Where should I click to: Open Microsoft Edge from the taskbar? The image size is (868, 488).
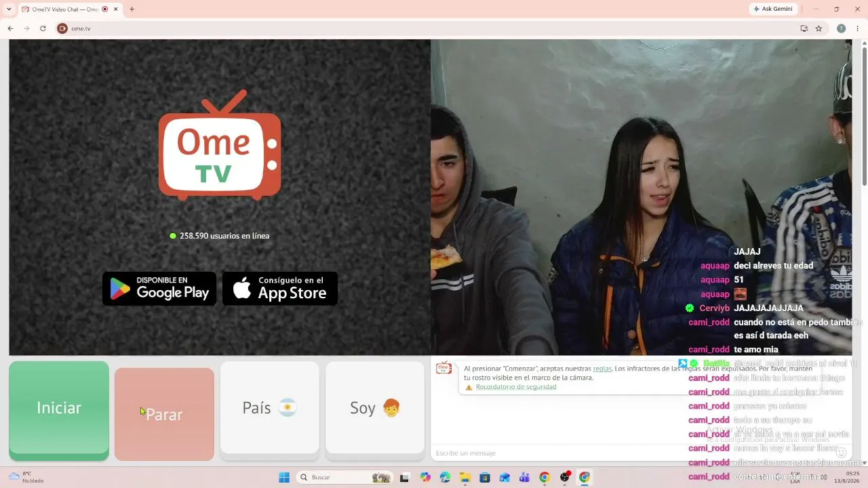tap(445, 477)
